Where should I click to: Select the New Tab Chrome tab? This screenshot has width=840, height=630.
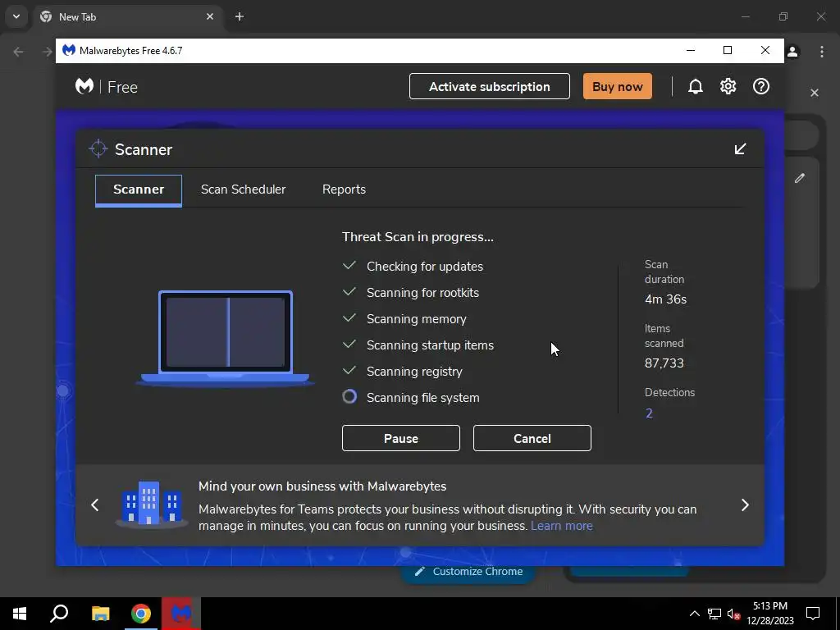(127, 16)
